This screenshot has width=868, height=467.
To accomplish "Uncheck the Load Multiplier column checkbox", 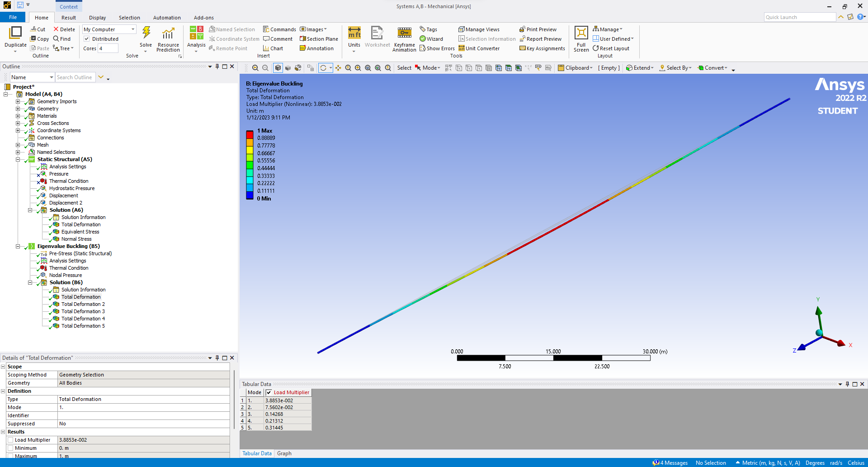I will click(x=269, y=392).
